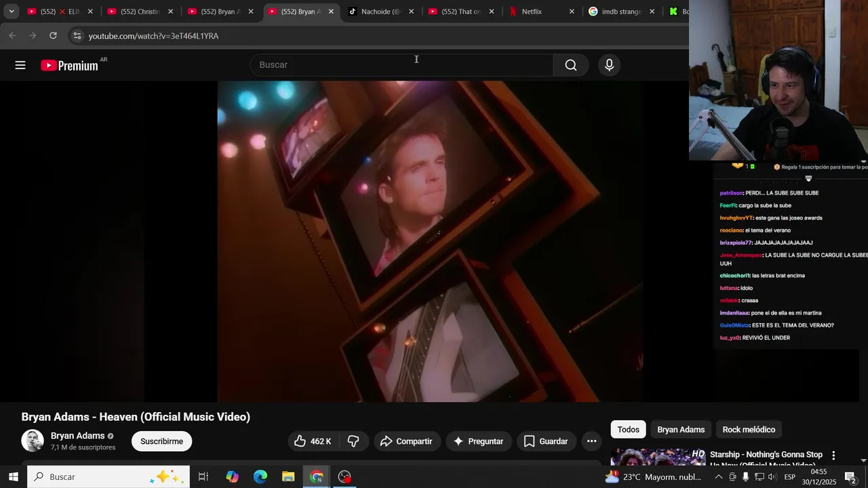Collapse chat overlay with double-line arrow

coord(808,178)
